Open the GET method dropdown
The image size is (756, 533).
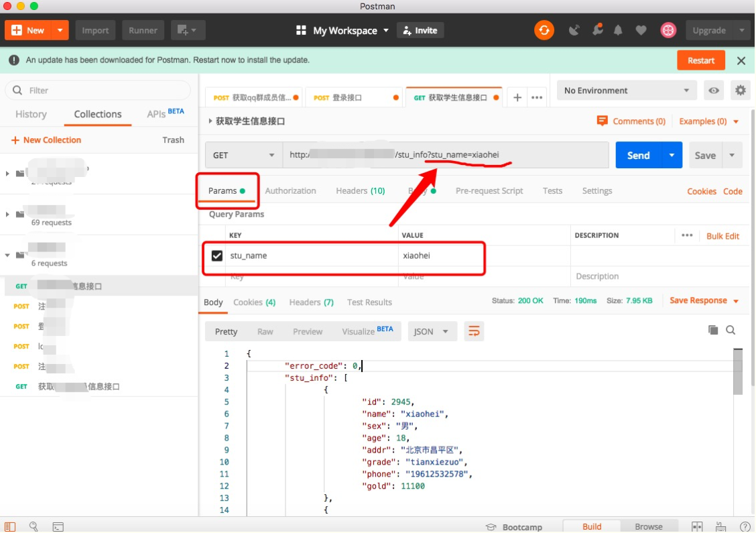243,156
